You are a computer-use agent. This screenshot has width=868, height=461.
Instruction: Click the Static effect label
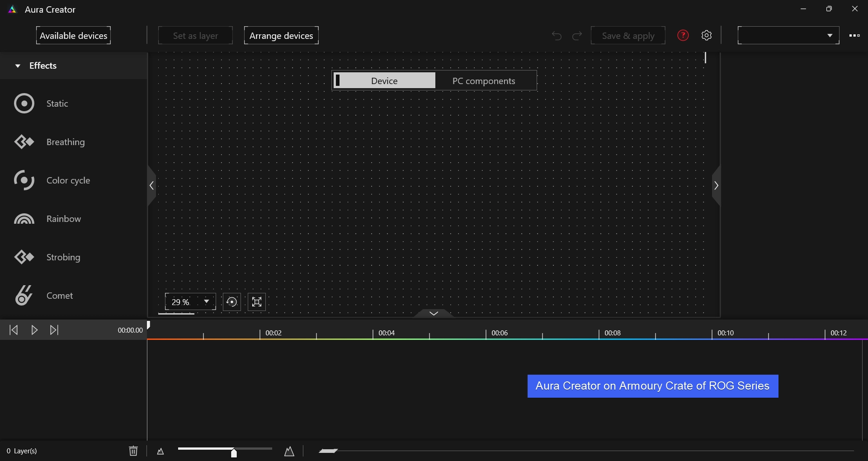[x=57, y=103]
